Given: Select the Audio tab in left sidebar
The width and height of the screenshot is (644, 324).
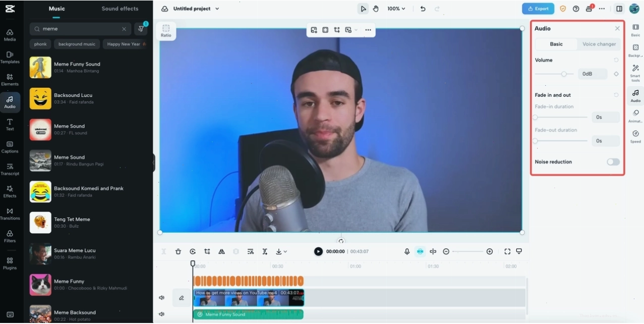Looking at the screenshot, I should (10, 102).
